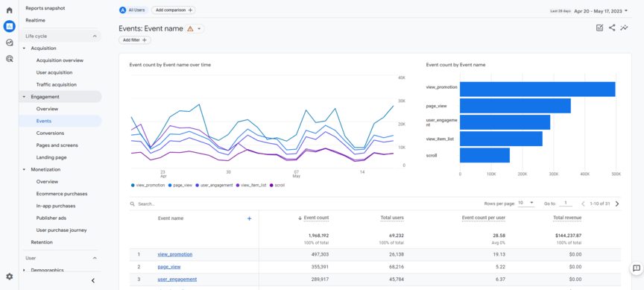Click the Add comparison button
The image size is (644, 290).
(174, 10)
